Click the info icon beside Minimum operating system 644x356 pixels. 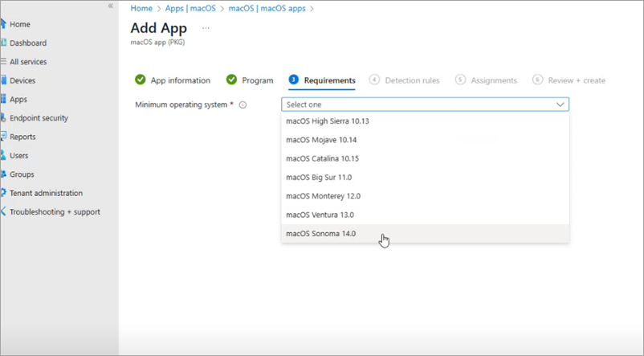tap(243, 104)
